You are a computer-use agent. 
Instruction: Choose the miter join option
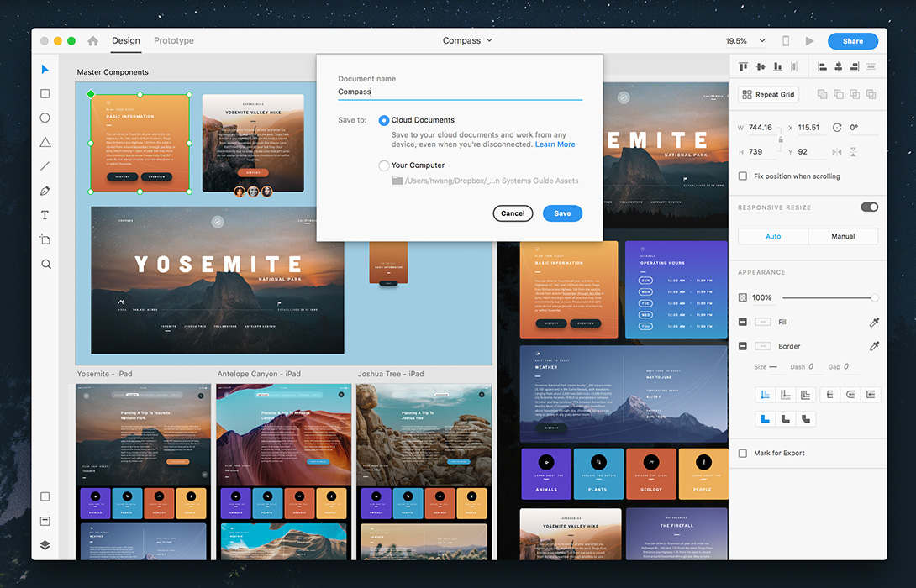pos(765,418)
